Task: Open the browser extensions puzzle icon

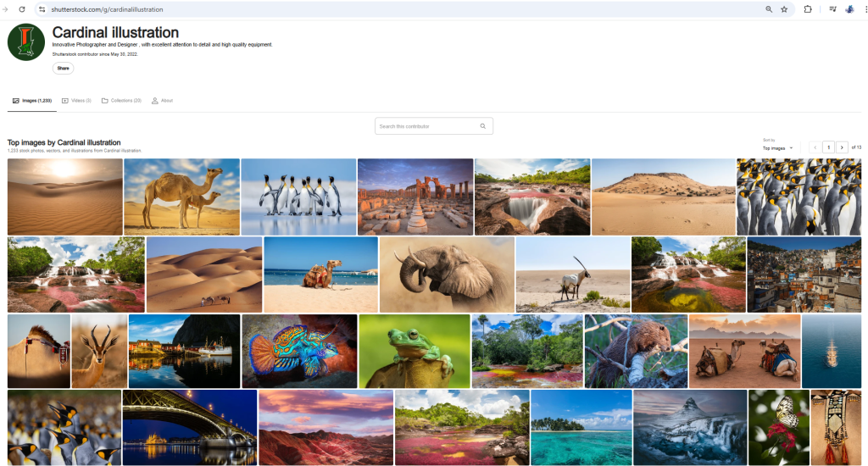Action: pyautogui.click(x=808, y=9)
